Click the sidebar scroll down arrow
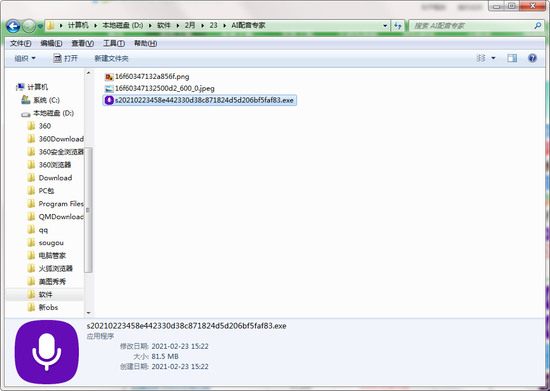 [88, 312]
